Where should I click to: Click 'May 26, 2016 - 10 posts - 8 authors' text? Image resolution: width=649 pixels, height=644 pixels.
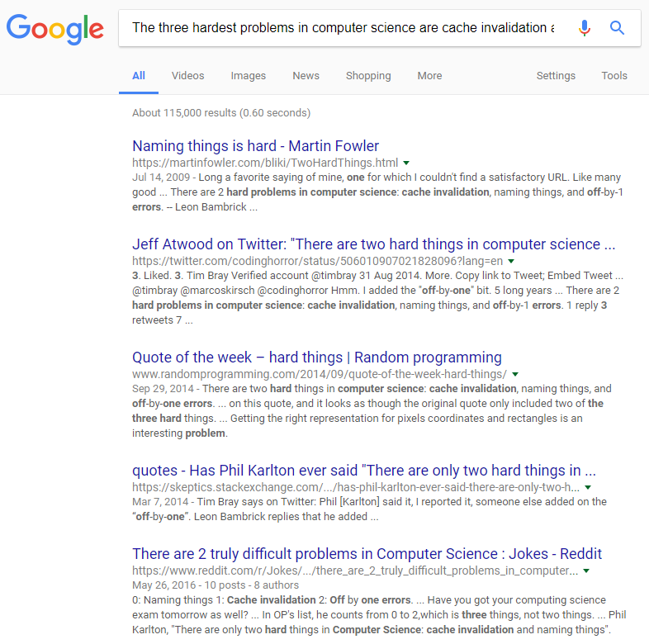pyautogui.click(x=216, y=585)
